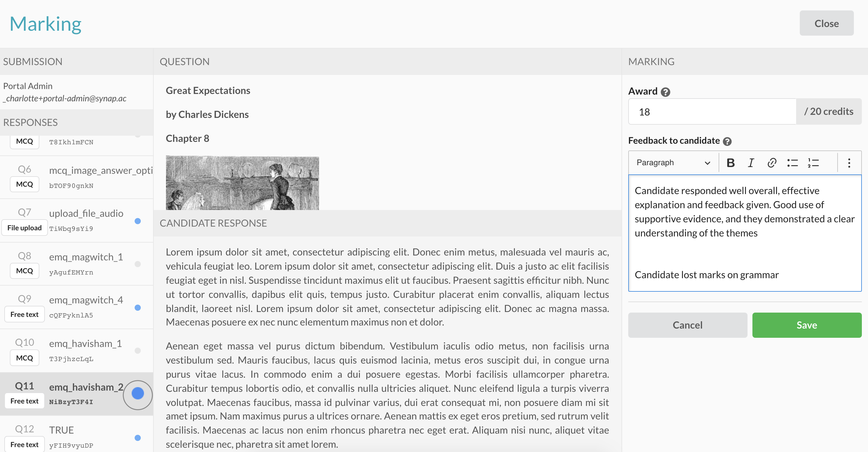Image resolution: width=868 pixels, height=452 pixels.
Task: Show help for Award field
Action: point(665,92)
